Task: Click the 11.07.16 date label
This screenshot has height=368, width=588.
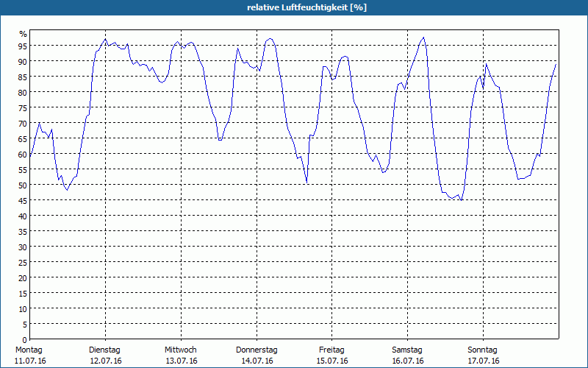Action: [x=30, y=361]
